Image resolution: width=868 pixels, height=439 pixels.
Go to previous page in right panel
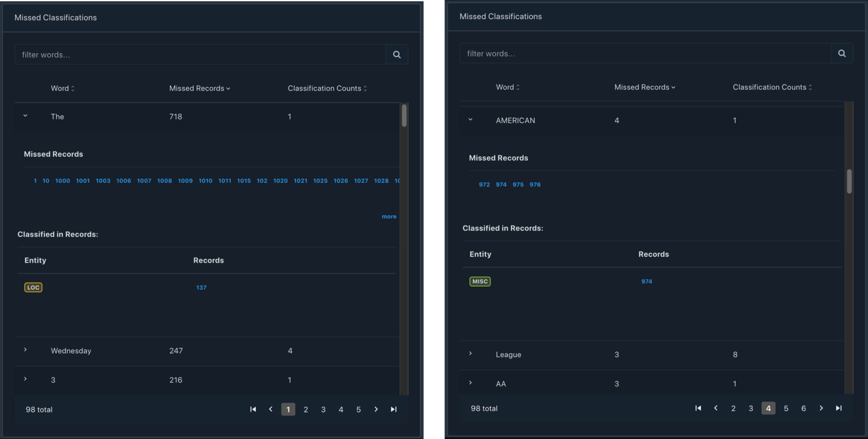pyautogui.click(x=716, y=408)
